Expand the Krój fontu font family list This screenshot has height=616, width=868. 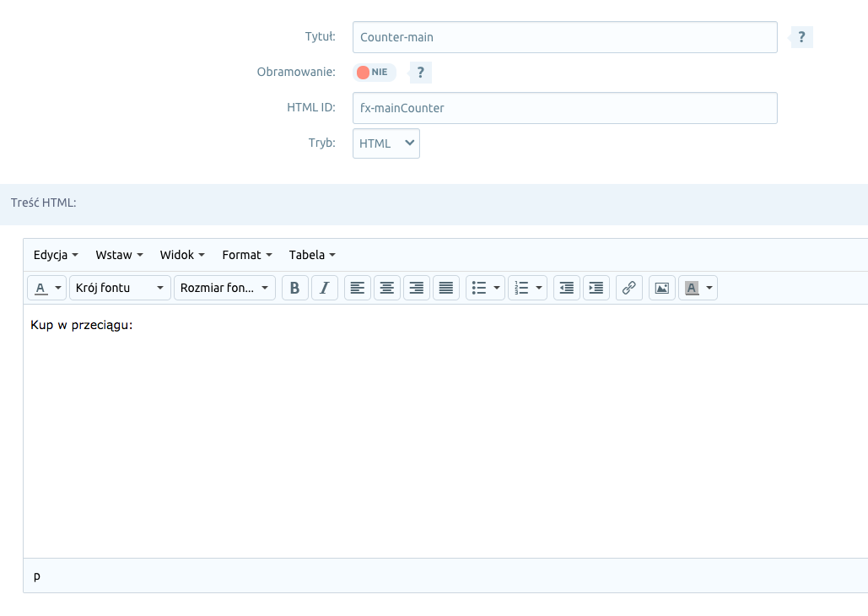tap(120, 288)
